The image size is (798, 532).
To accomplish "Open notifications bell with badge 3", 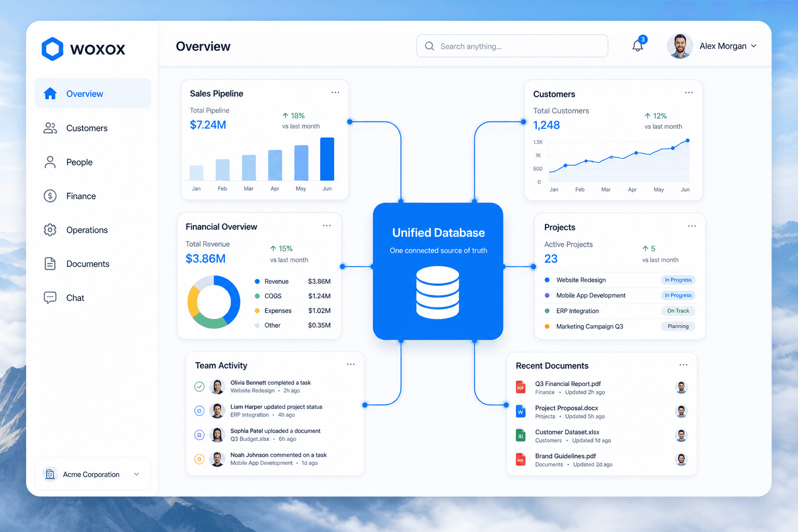I will coord(639,45).
